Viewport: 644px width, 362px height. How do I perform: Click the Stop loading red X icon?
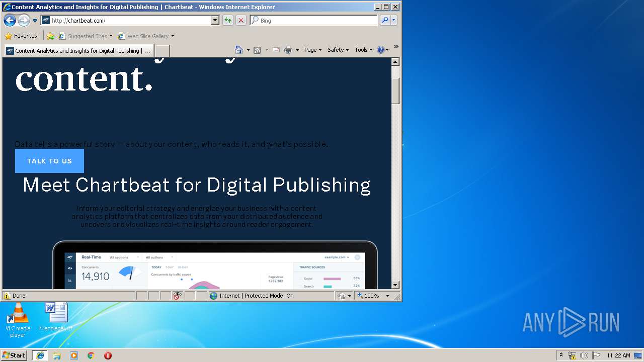click(x=241, y=20)
